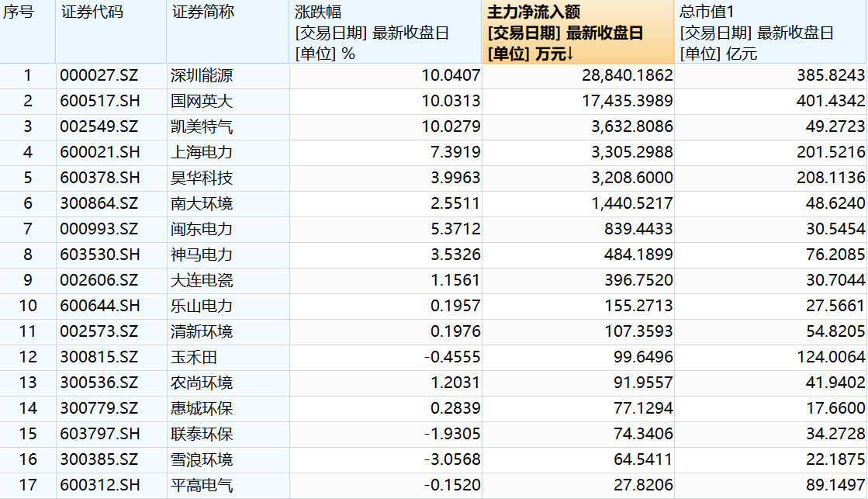Select stock code 600644.SH
This screenshot has height=499, width=868.
pyautogui.click(x=99, y=306)
